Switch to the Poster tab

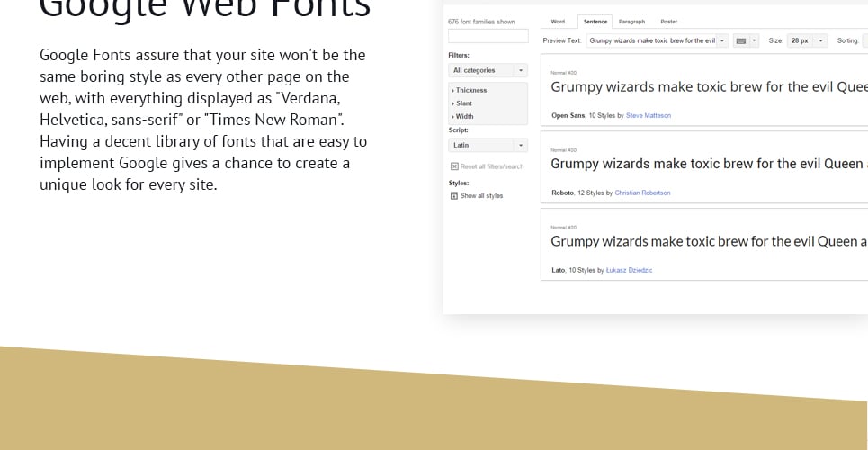[x=668, y=22]
